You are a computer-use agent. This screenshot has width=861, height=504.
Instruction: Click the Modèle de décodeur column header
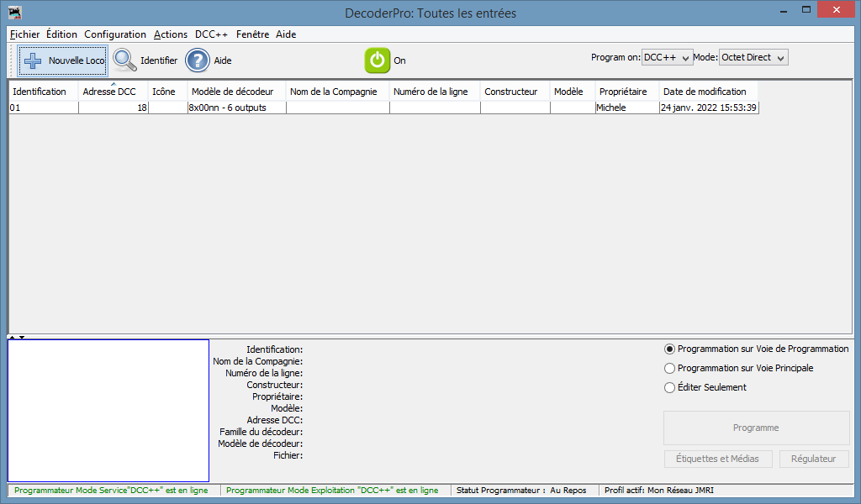click(236, 92)
